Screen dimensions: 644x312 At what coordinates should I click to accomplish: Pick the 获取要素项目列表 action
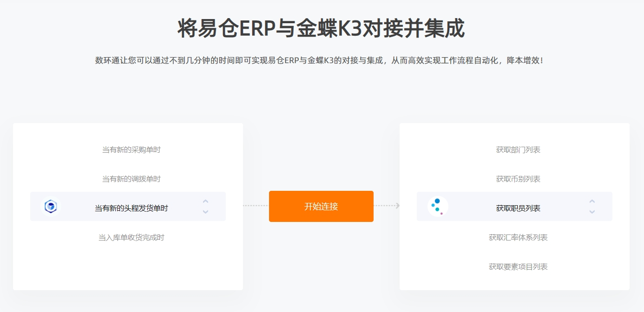(x=518, y=267)
